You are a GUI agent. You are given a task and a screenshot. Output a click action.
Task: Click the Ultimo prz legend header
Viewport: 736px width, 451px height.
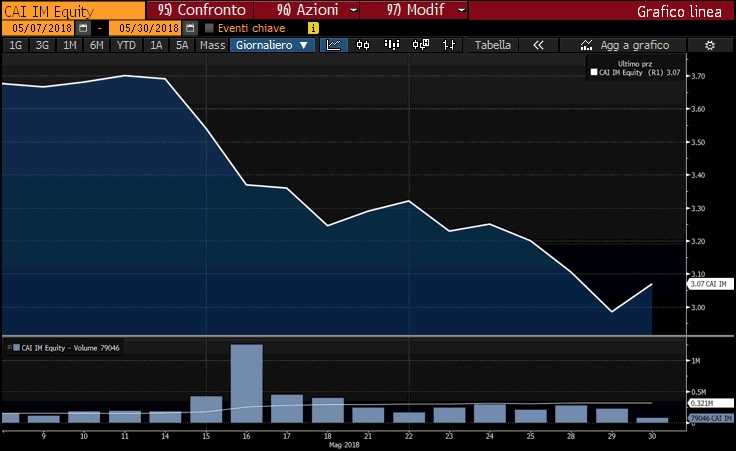pos(635,64)
